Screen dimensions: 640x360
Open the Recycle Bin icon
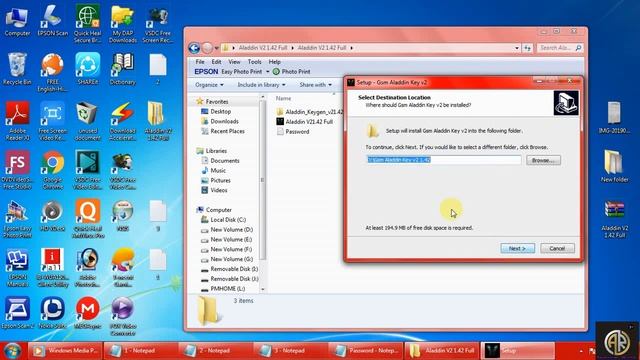17,69
